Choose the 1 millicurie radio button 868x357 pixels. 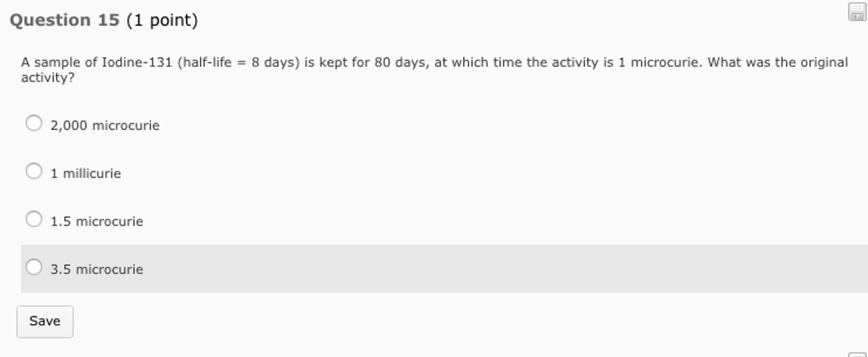[34, 171]
